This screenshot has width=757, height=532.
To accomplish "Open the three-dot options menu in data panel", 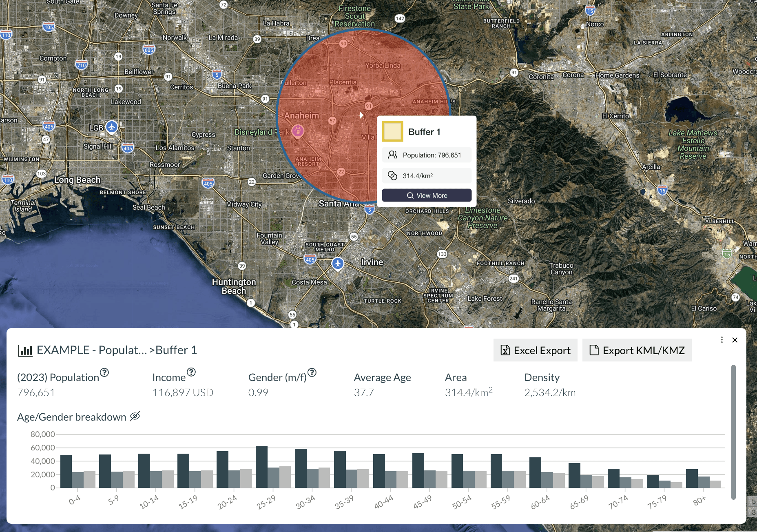I will tap(722, 340).
